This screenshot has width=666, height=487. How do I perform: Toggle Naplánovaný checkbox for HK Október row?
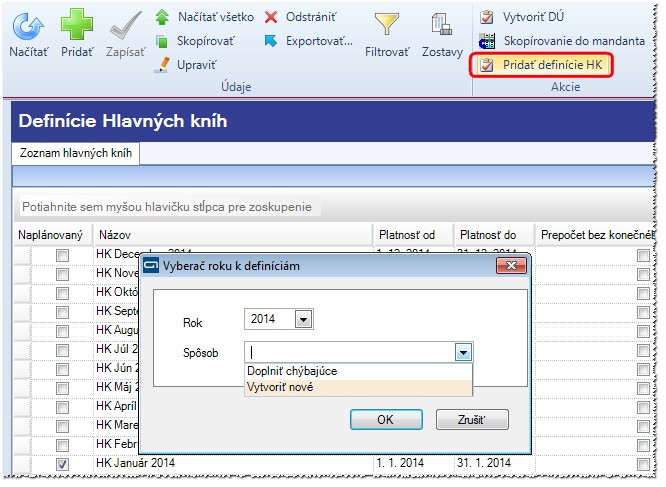62,293
